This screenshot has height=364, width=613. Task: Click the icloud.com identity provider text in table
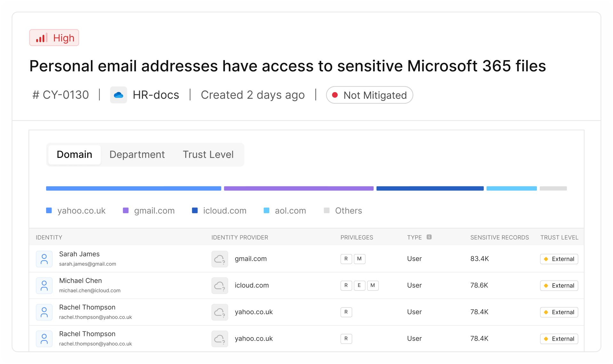click(251, 285)
